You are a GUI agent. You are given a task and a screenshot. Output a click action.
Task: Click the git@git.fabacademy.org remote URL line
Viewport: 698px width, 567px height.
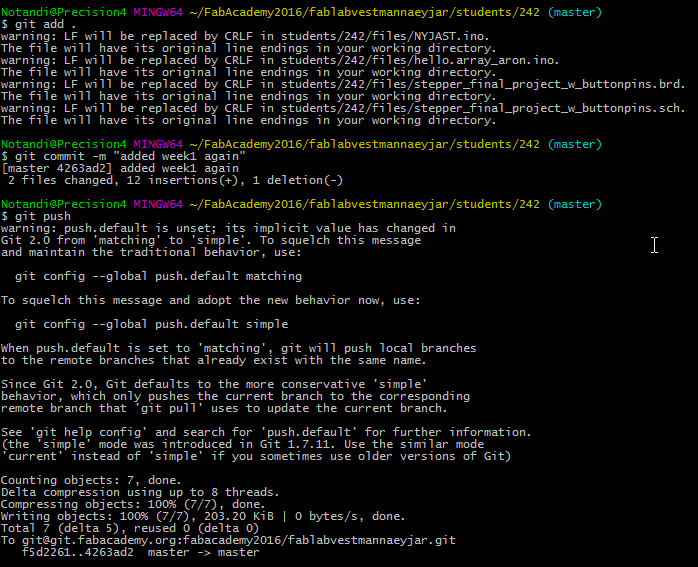click(228, 540)
